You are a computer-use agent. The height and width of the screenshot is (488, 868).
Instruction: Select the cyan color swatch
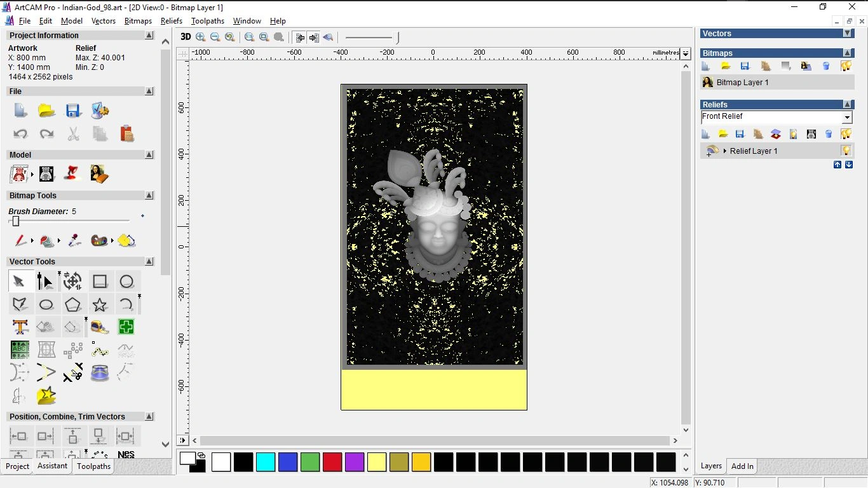click(266, 462)
